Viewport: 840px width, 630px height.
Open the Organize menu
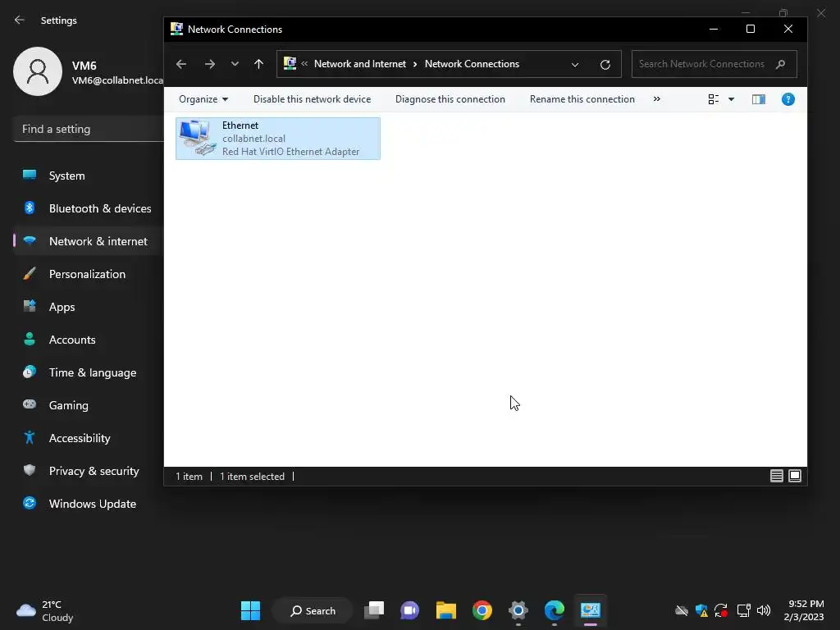click(203, 99)
